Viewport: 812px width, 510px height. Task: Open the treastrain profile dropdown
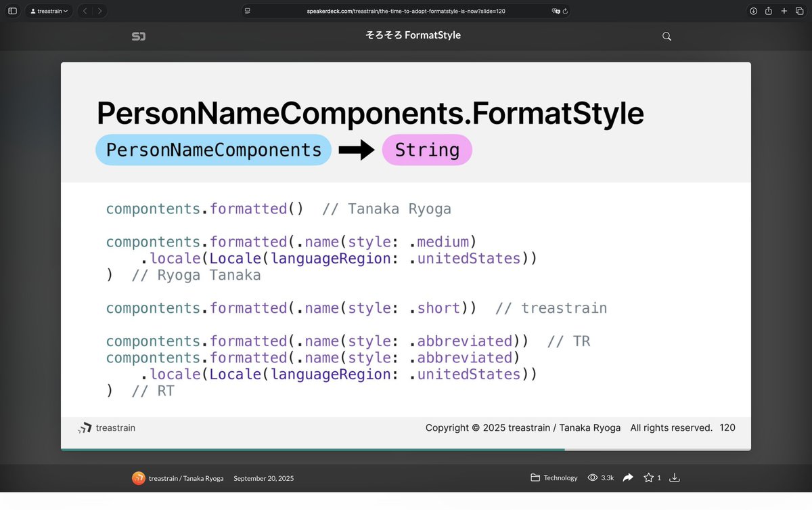pyautogui.click(x=49, y=11)
